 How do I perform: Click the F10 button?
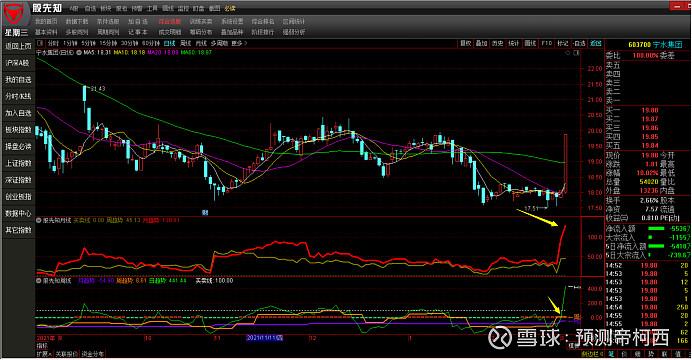pos(546,43)
